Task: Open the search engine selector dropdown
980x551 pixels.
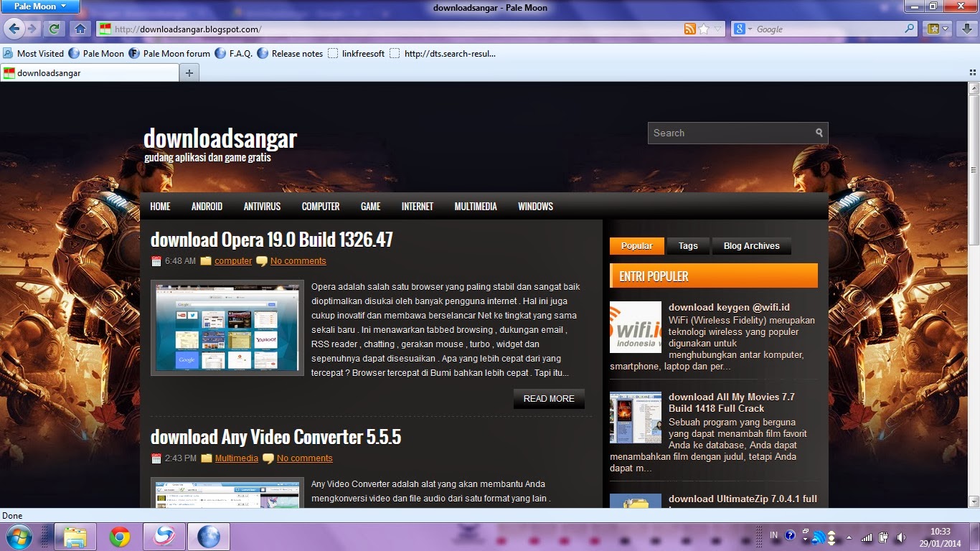Action: pyautogui.click(x=743, y=29)
